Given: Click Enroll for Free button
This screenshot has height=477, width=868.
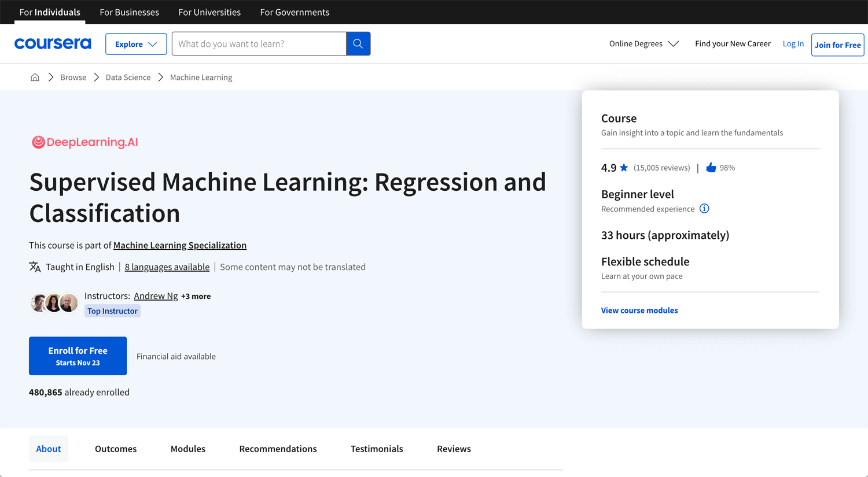Looking at the screenshot, I should click(x=78, y=356).
